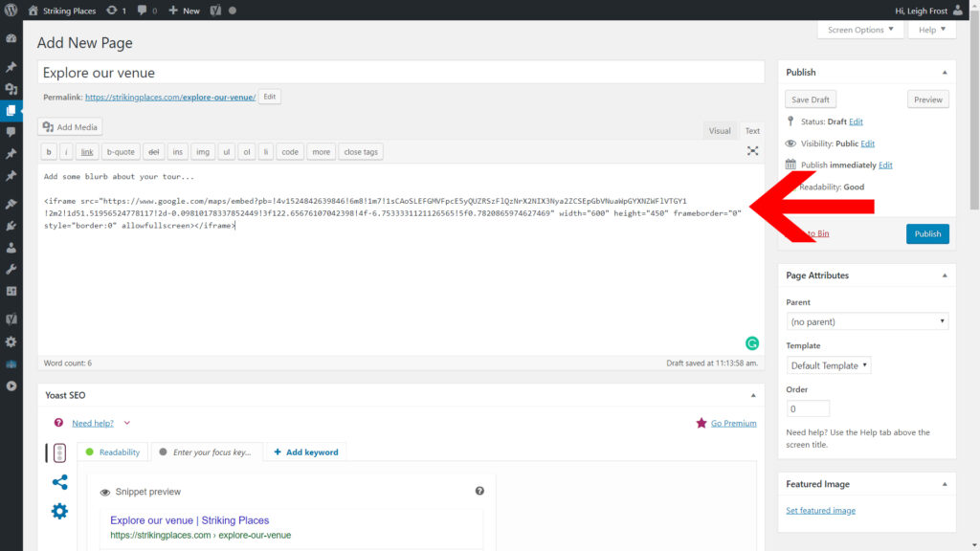Collapse the Yoast SEO panel
This screenshot has width=980, height=551.
tap(753, 395)
